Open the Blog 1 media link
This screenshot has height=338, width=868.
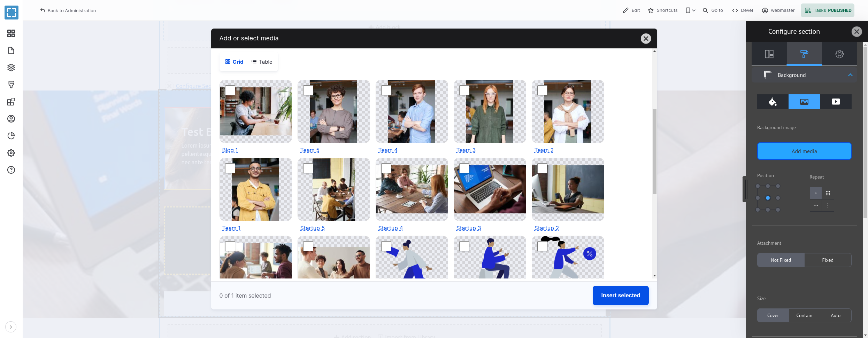(x=230, y=150)
